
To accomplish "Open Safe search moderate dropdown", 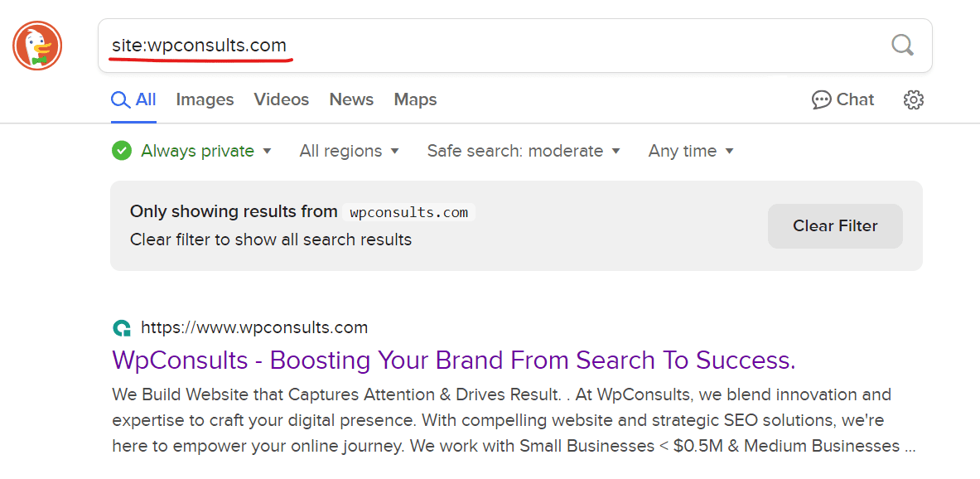I will (x=524, y=151).
